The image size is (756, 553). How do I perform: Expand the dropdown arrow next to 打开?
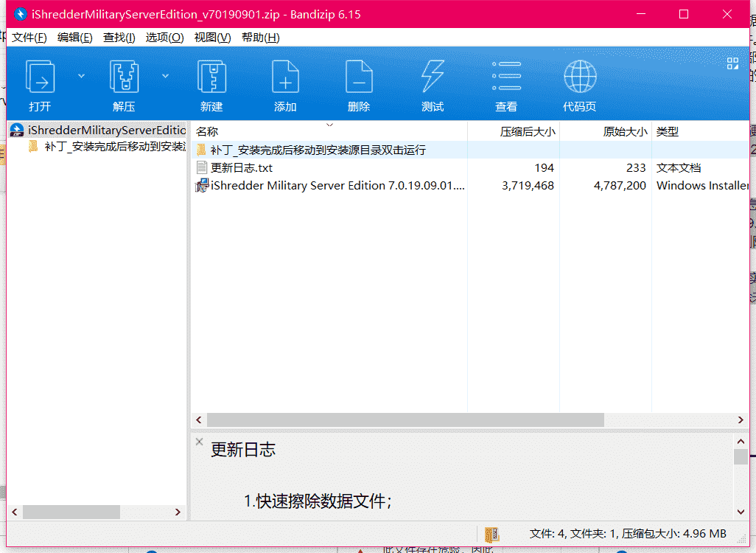pyautogui.click(x=82, y=76)
